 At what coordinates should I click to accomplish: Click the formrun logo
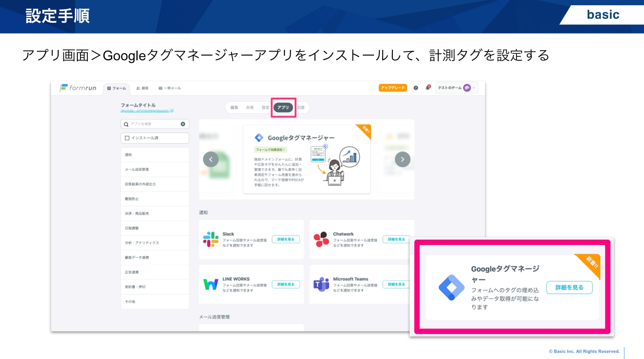tap(78, 88)
